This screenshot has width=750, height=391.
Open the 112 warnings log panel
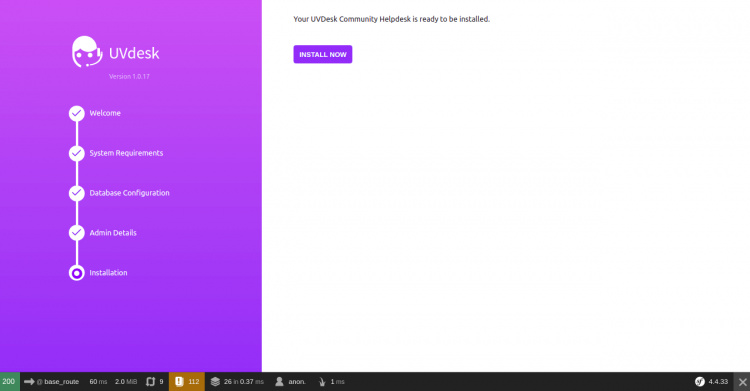click(x=187, y=381)
